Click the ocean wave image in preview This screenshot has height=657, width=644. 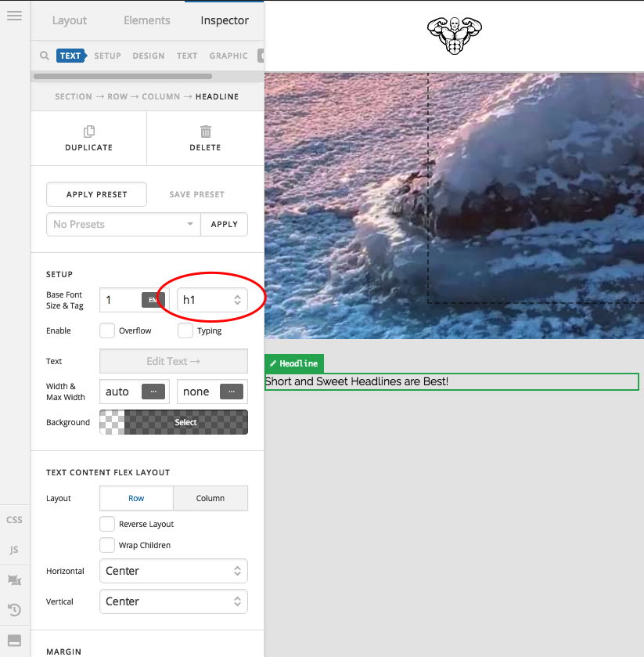454,206
